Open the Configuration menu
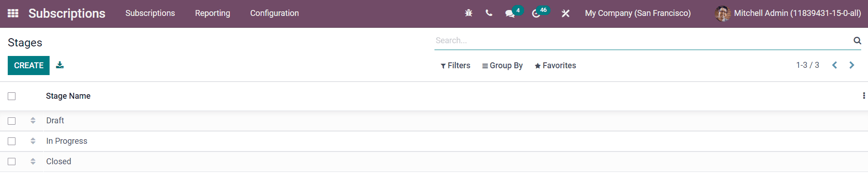The height and width of the screenshot is (192, 868). 274,13
